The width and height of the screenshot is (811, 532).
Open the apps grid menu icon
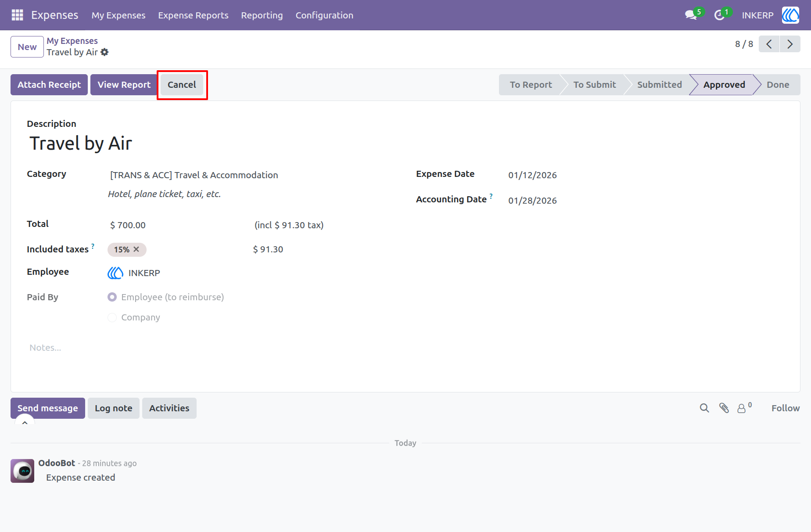[x=17, y=15]
